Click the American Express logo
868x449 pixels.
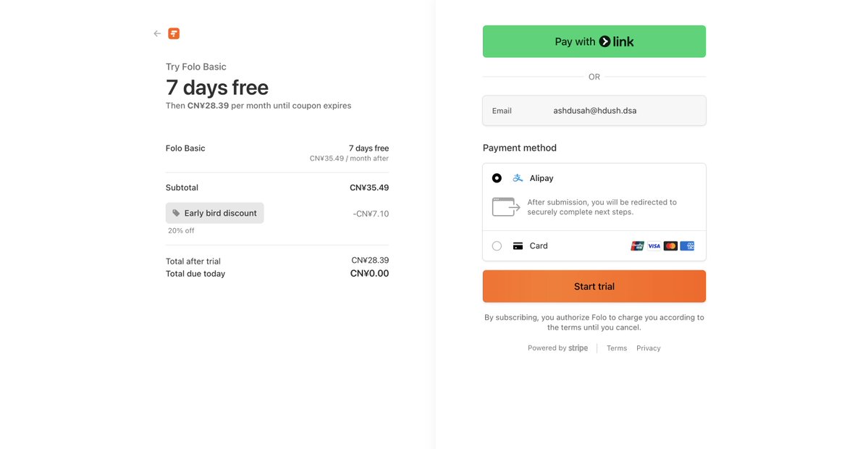(687, 246)
